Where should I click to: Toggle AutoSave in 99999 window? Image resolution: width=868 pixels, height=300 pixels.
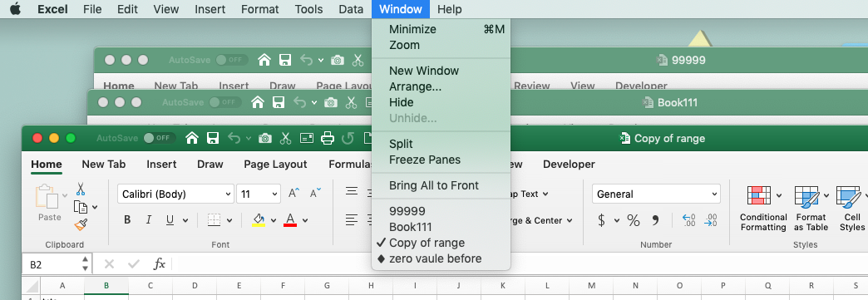(231, 60)
